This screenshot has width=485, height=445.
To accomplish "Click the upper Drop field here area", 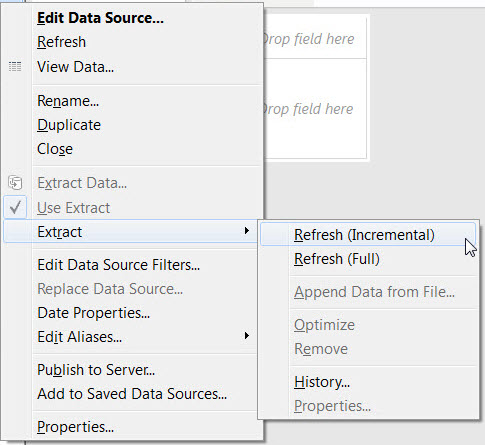I will coord(315,39).
